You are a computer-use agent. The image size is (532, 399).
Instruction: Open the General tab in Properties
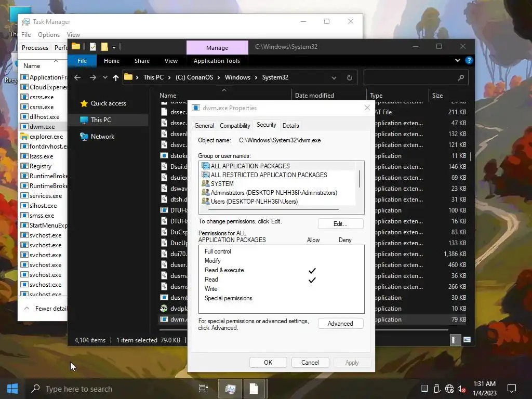[204, 126]
